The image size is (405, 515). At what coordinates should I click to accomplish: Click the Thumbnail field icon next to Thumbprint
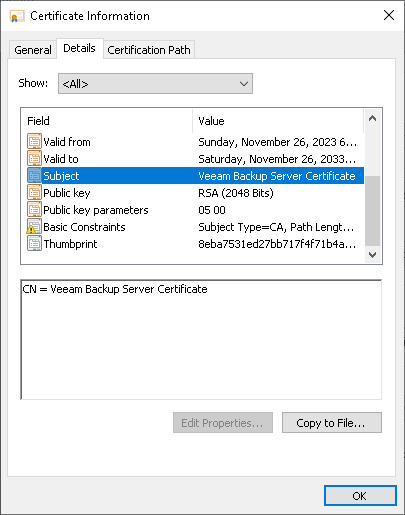tap(34, 244)
